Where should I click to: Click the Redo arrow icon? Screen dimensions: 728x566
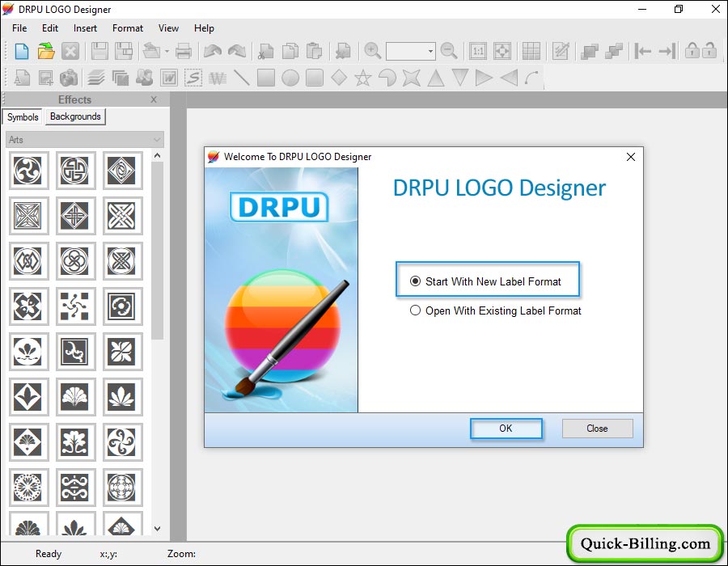(237, 51)
